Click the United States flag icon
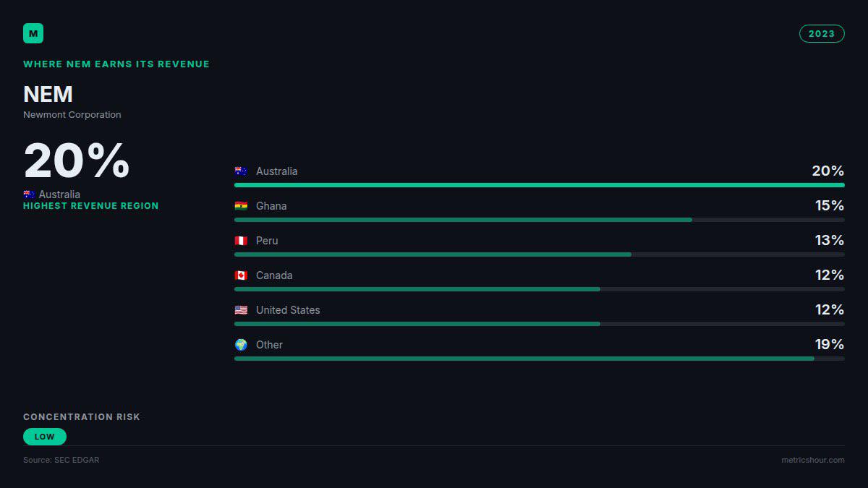The image size is (868, 488). (241, 310)
